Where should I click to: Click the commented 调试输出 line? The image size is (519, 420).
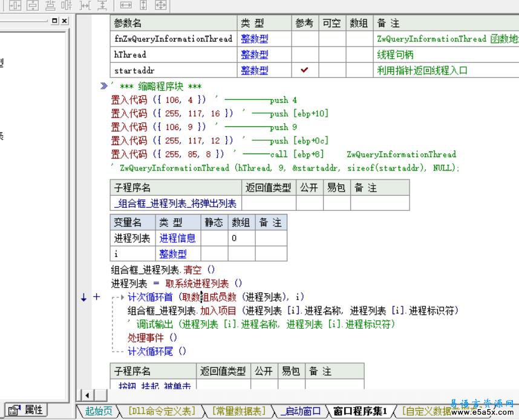(261, 324)
